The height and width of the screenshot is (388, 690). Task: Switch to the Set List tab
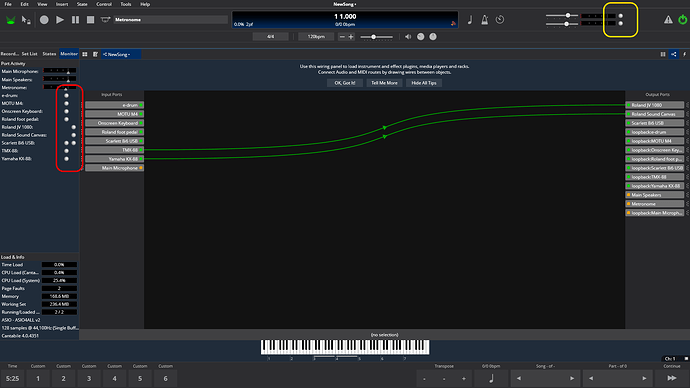point(29,54)
